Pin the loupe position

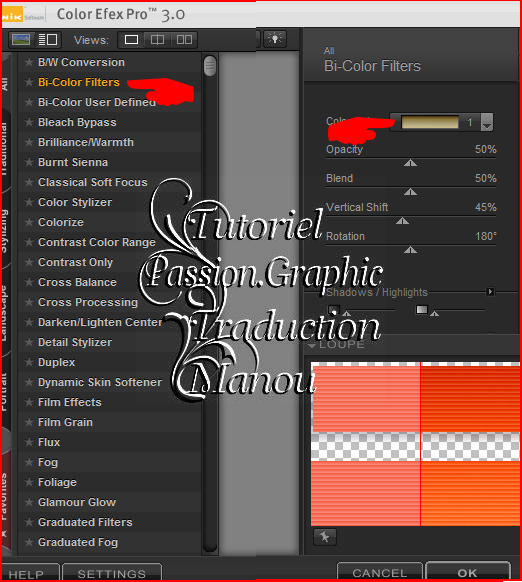coord(324,537)
